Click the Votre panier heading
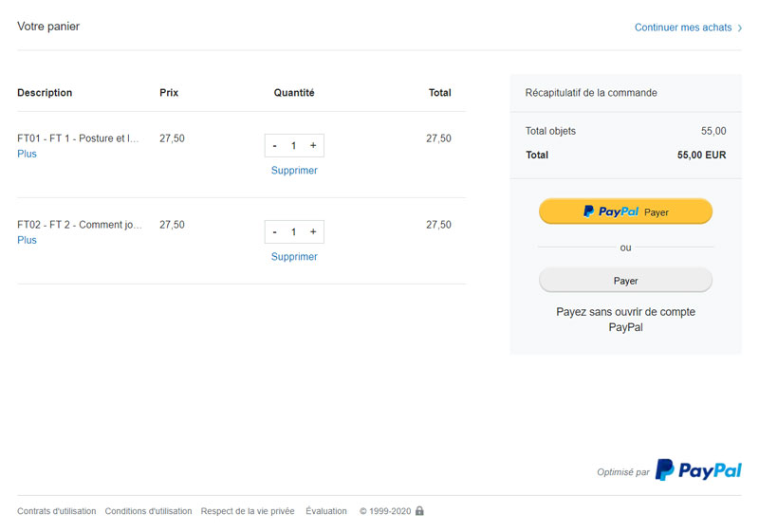Screen dimensions: 759x532 pyautogui.click(x=48, y=27)
